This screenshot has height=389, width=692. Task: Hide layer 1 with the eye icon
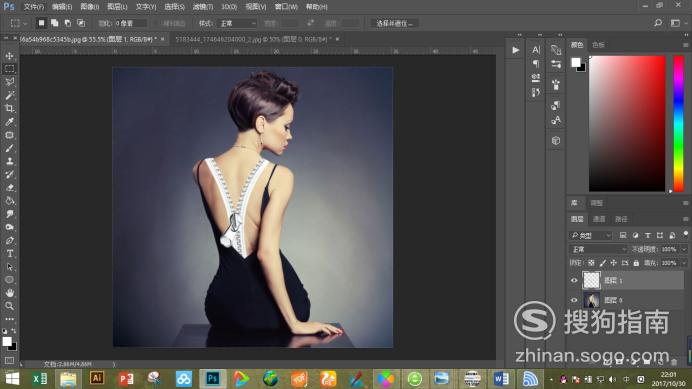574,280
